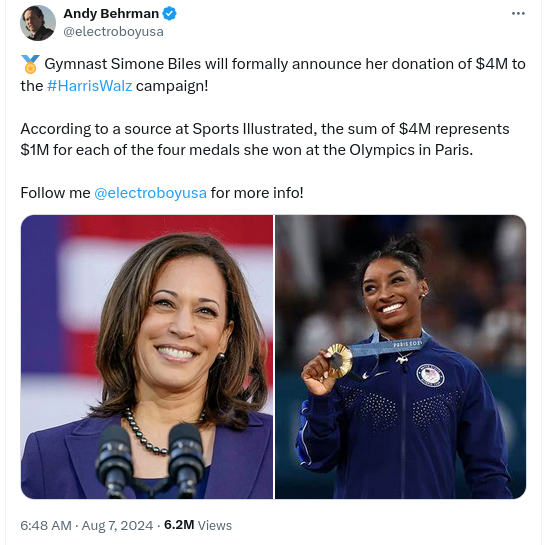Click the gold medal emoji in the tweet
The height and width of the screenshot is (545, 545).
coord(30,64)
